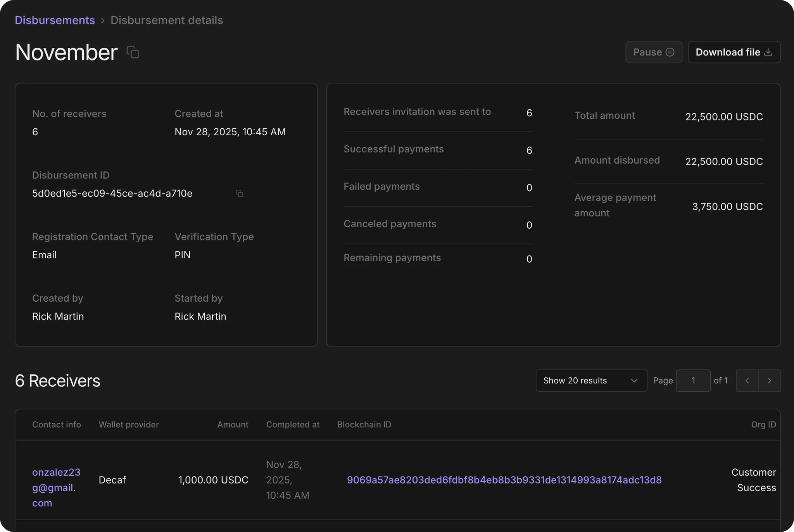Open the Disbursements breadcrumb link
This screenshot has width=794, height=532.
click(x=55, y=20)
